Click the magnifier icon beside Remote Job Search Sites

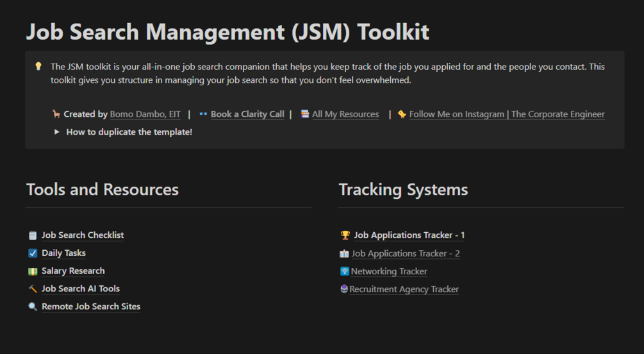[33, 307]
